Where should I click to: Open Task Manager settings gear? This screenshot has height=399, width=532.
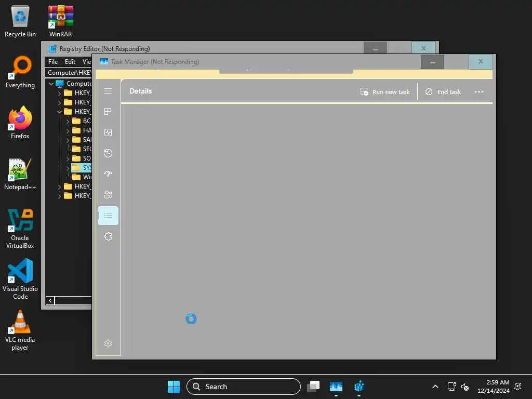point(108,344)
